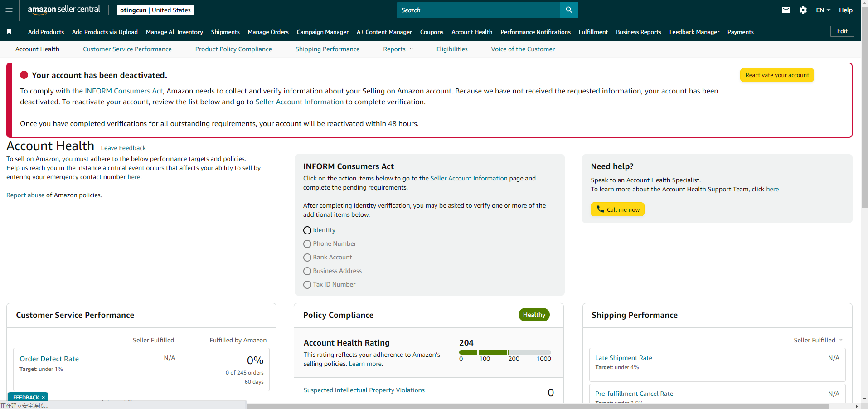
Task: Open Pre-fulfillment Cancel Rate link
Action: pos(634,394)
